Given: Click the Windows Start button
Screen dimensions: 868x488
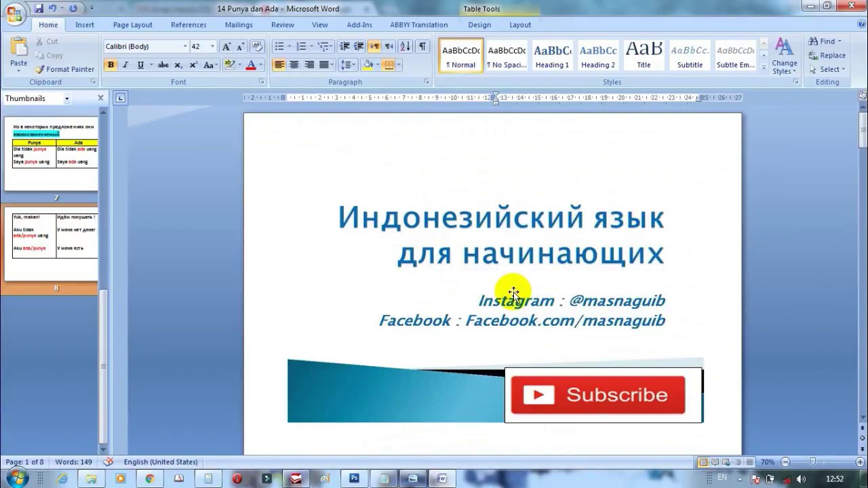Looking at the screenshot, I should coord(17,479).
